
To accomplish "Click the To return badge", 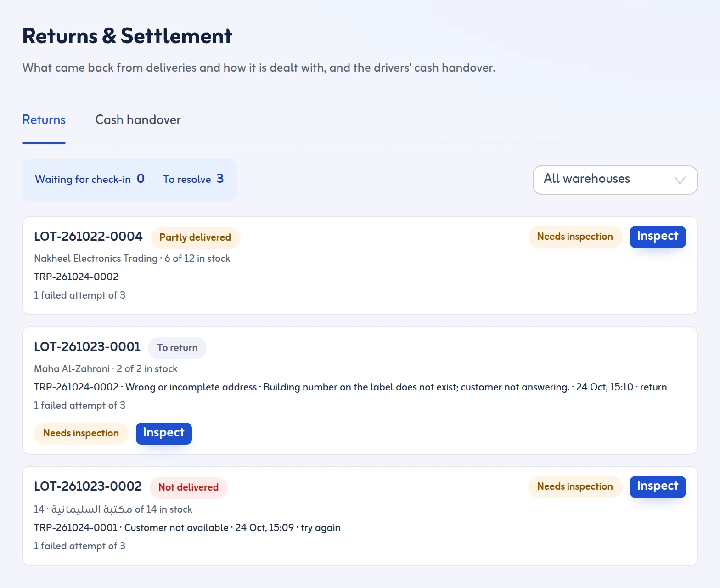I will point(177,348).
